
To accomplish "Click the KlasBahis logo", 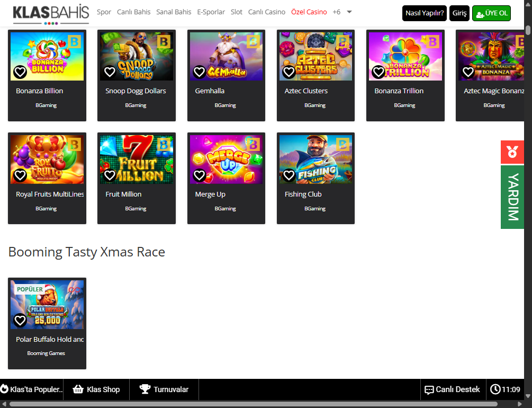I will (51, 14).
